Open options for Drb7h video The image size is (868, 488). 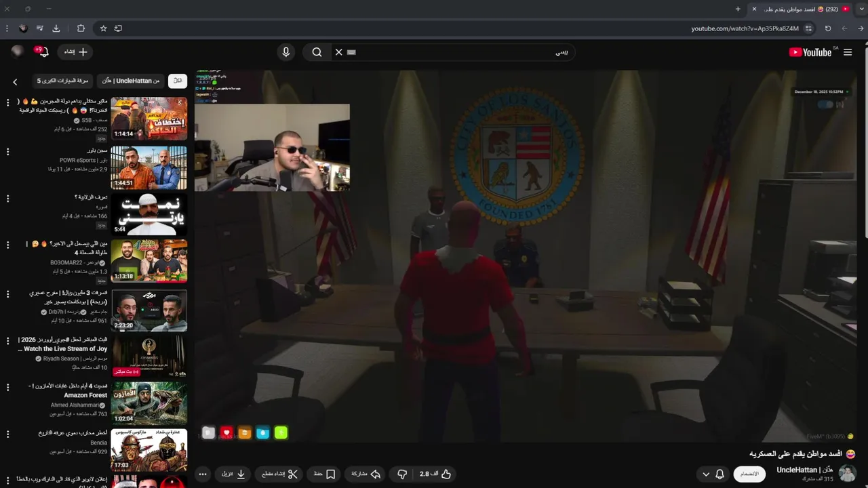tap(7, 294)
